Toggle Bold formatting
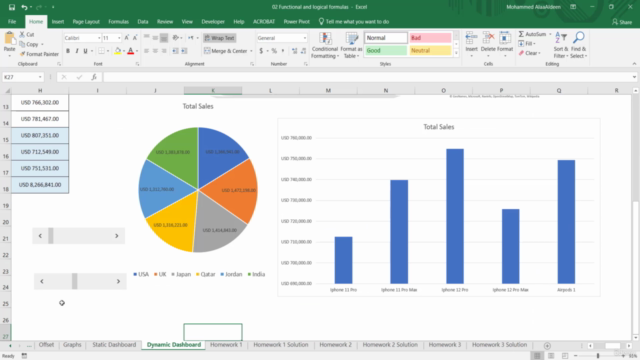Image resolution: width=640 pixels, height=360 pixels. coord(68,51)
